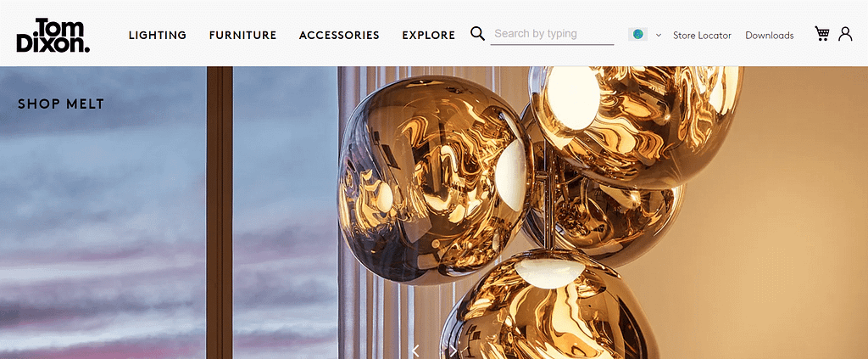
Task: Click the SHOP MELT banner link
Action: point(61,104)
